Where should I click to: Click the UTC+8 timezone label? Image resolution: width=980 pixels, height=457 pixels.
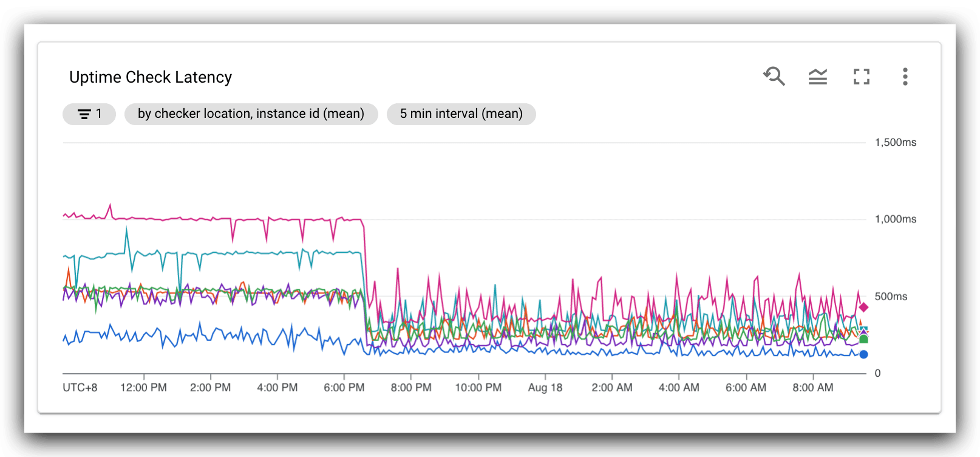(80, 388)
